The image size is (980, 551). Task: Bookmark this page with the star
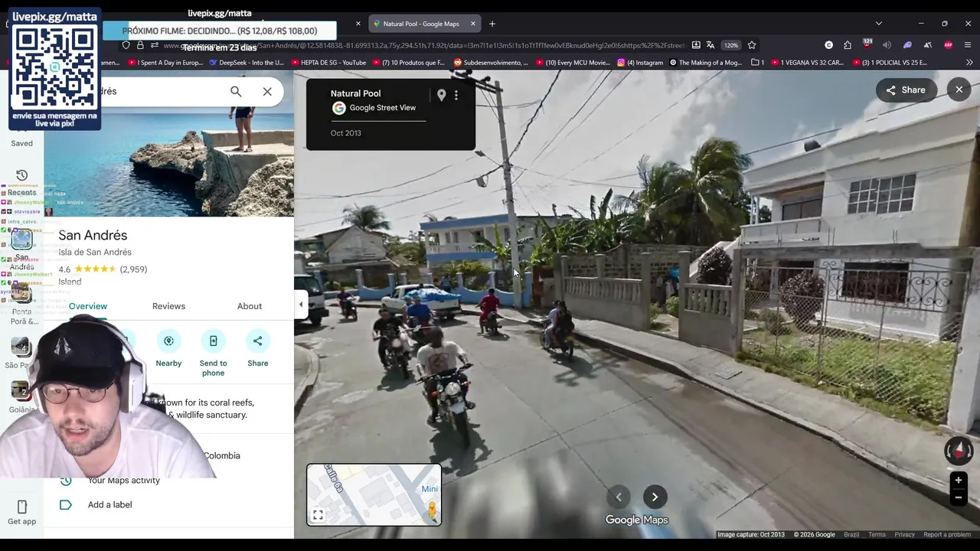click(x=752, y=45)
